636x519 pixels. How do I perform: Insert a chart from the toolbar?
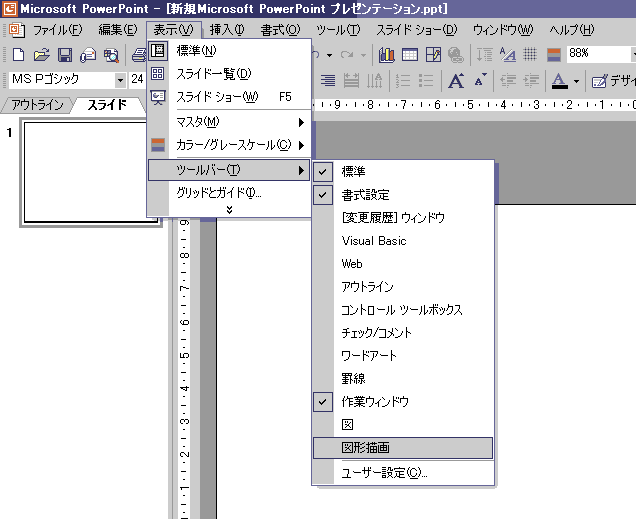(387, 54)
